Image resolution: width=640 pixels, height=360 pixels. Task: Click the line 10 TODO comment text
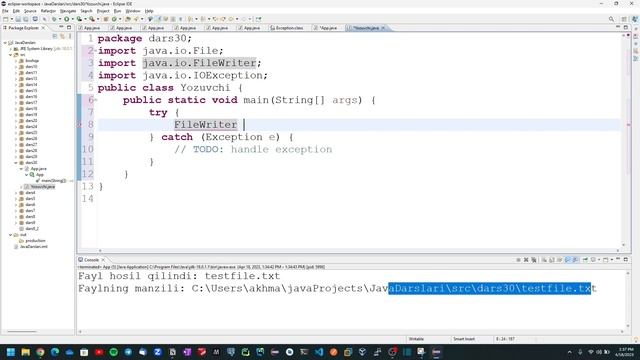(253, 149)
